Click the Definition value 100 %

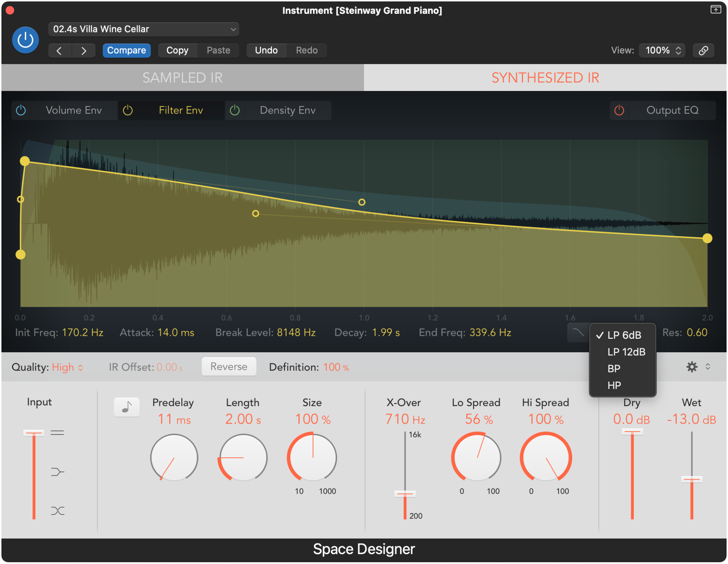click(336, 367)
